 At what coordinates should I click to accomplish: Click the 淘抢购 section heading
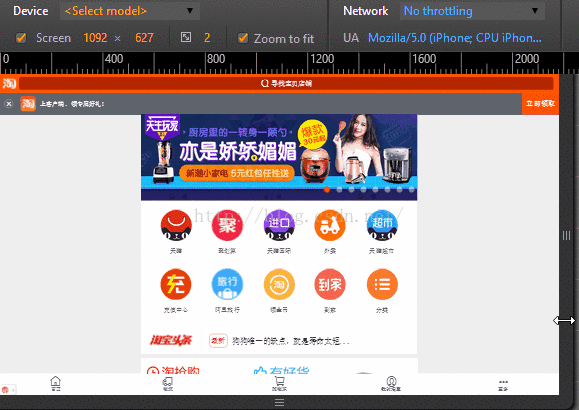[173, 370]
